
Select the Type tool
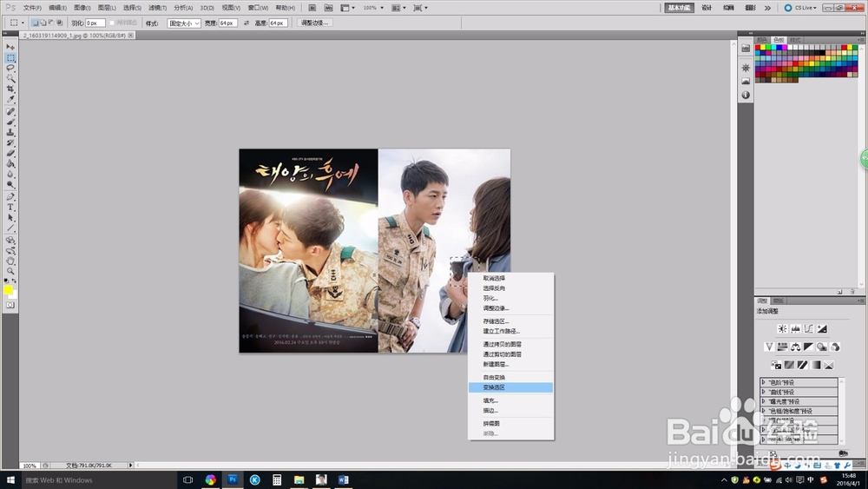10,208
